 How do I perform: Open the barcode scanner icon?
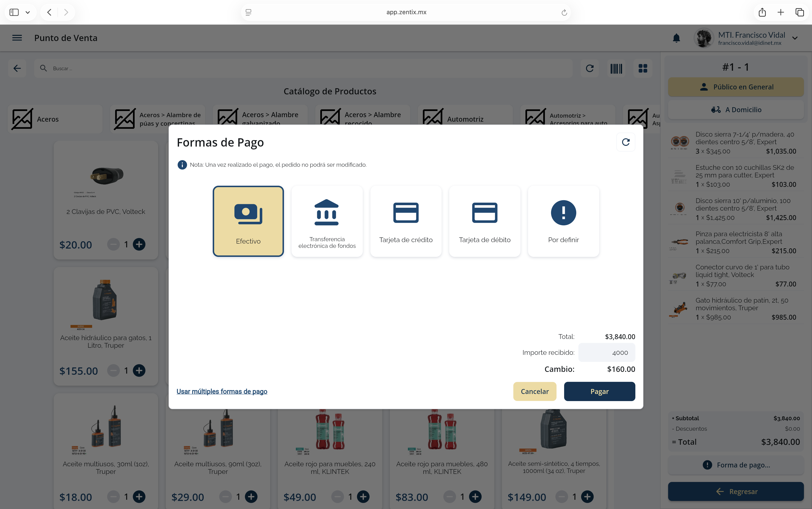point(616,68)
